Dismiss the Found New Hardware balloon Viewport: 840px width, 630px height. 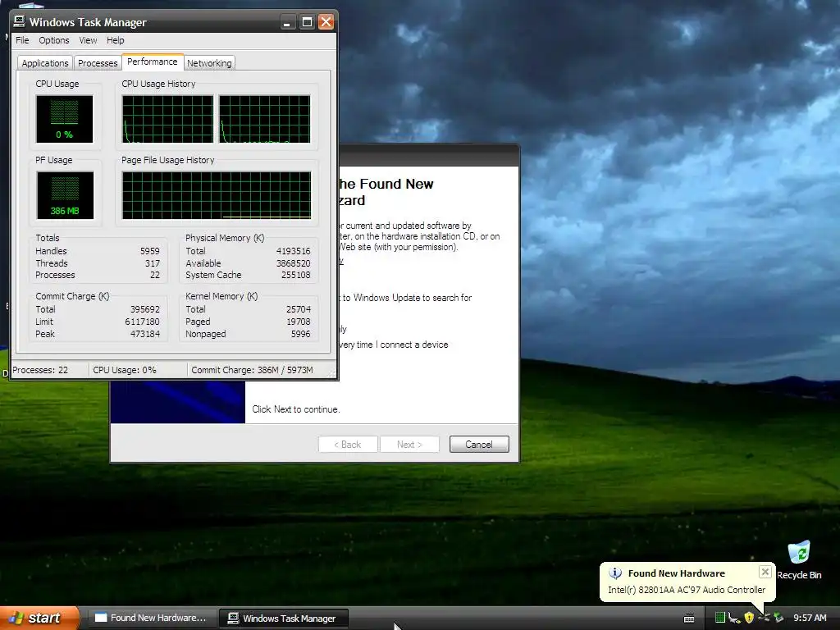tap(765, 572)
